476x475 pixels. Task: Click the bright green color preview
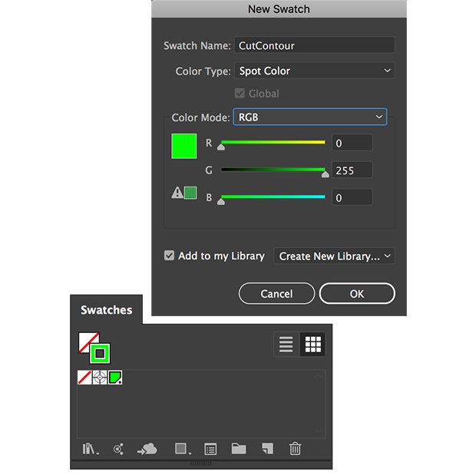pyautogui.click(x=184, y=146)
